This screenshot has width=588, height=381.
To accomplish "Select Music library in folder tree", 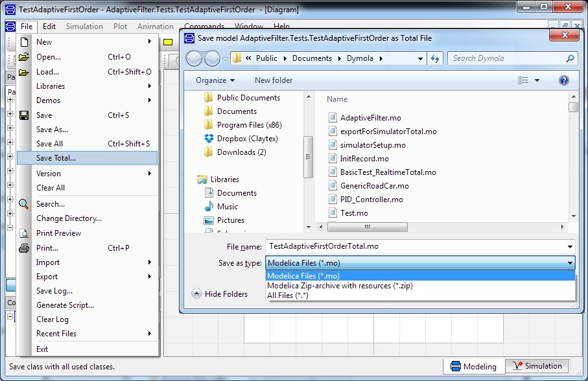I will pos(221,207).
